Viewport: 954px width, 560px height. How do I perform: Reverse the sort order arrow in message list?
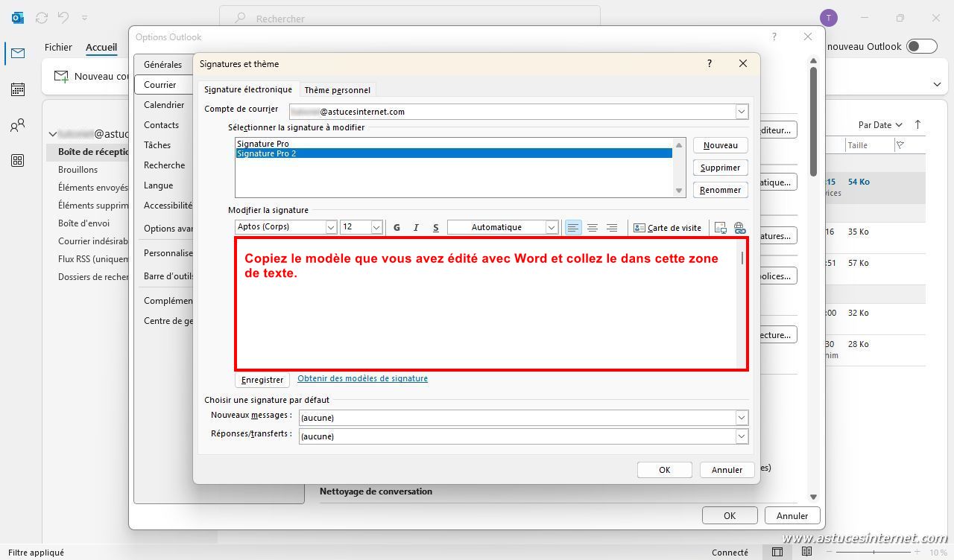point(917,124)
